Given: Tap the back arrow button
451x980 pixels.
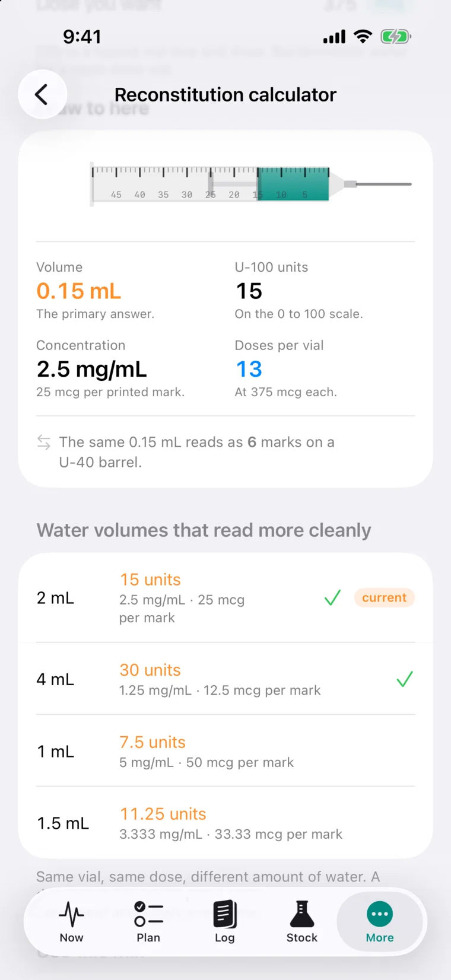Looking at the screenshot, I should (x=42, y=94).
